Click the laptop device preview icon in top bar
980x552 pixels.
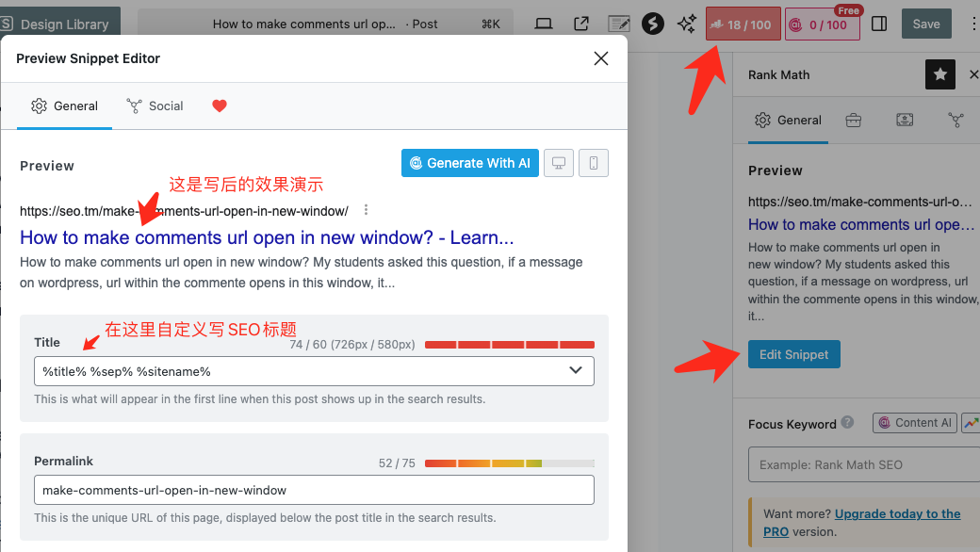[x=544, y=24]
